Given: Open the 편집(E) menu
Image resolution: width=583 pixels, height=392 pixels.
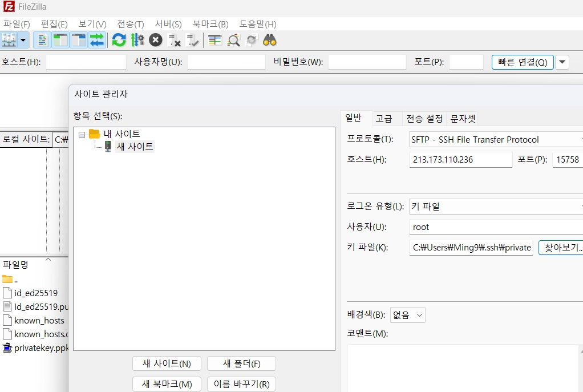Looking at the screenshot, I should 54,24.
